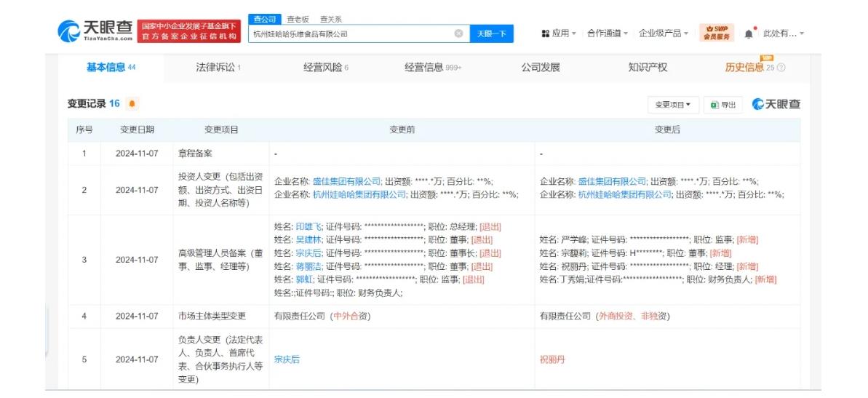Screen dimensions: 868x398
Task: Open 宗庆后 link in the 负责人变更 row
Action: point(287,359)
